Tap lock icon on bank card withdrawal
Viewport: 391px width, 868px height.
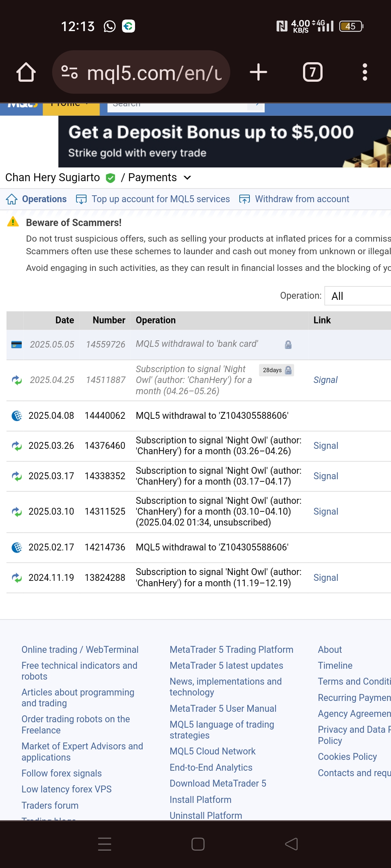(x=288, y=345)
